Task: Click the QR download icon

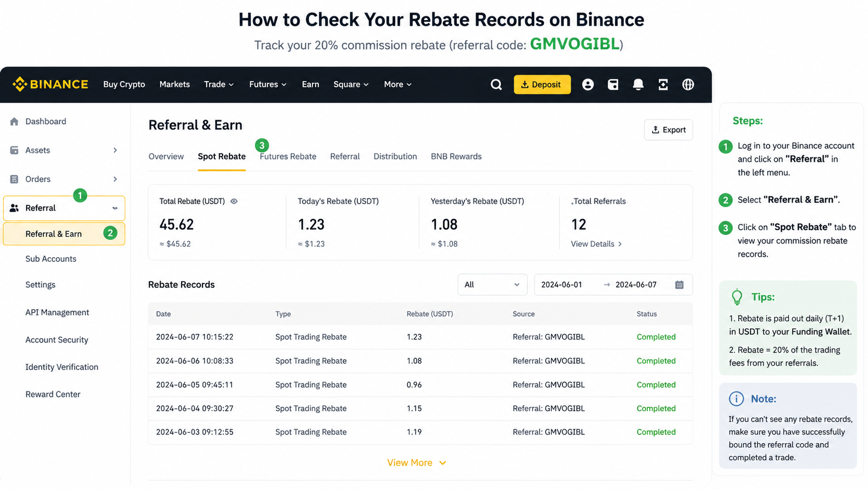Action: pyautogui.click(x=663, y=84)
